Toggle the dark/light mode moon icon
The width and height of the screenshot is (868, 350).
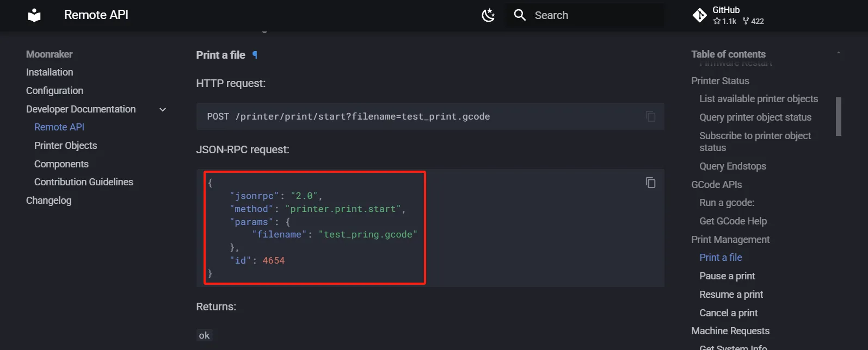coord(488,15)
